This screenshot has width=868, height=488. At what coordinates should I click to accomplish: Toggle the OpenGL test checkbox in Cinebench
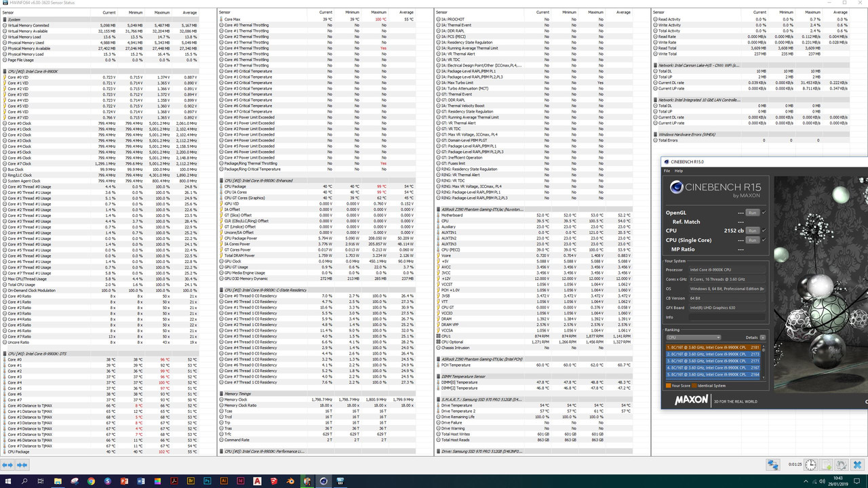point(764,213)
